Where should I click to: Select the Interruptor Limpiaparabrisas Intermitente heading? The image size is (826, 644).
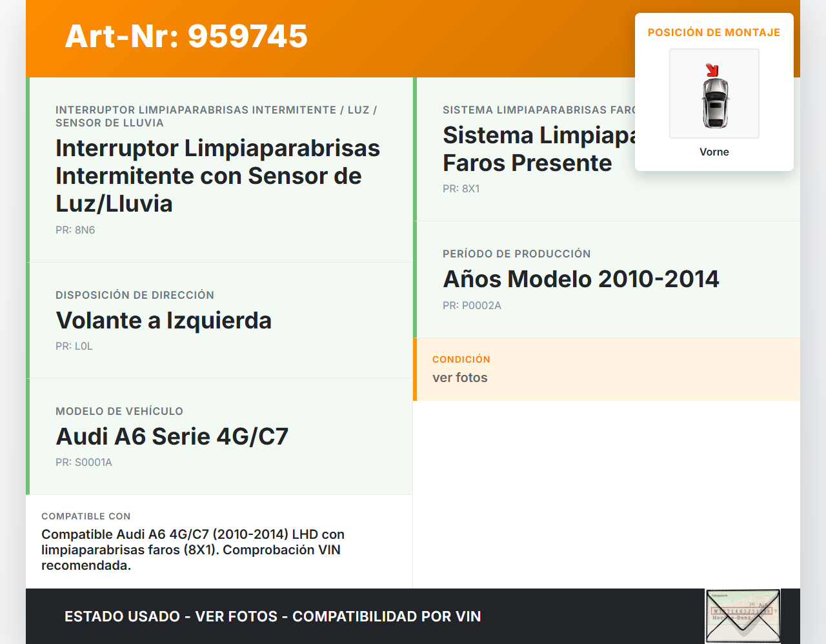(x=217, y=176)
